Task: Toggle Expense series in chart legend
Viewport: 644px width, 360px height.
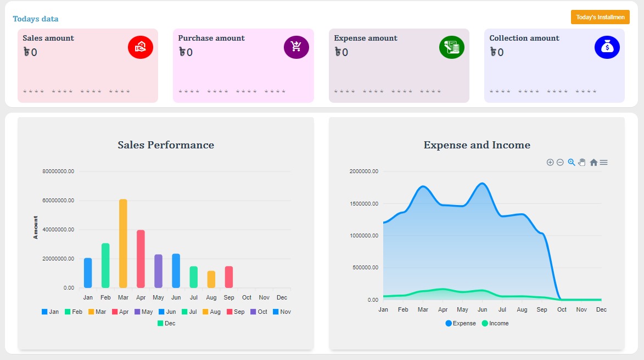Action: pyautogui.click(x=461, y=323)
